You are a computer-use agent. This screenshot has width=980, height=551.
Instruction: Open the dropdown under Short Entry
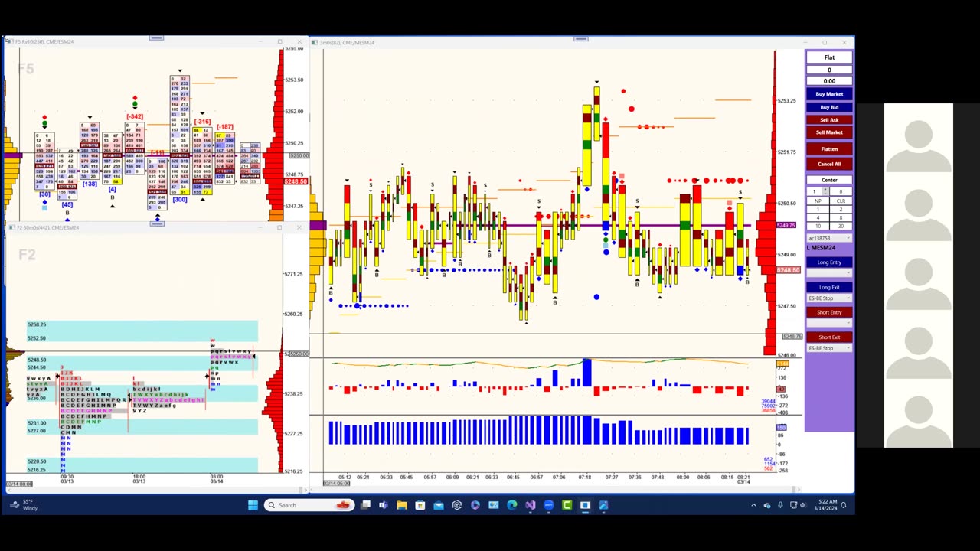(x=829, y=323)
